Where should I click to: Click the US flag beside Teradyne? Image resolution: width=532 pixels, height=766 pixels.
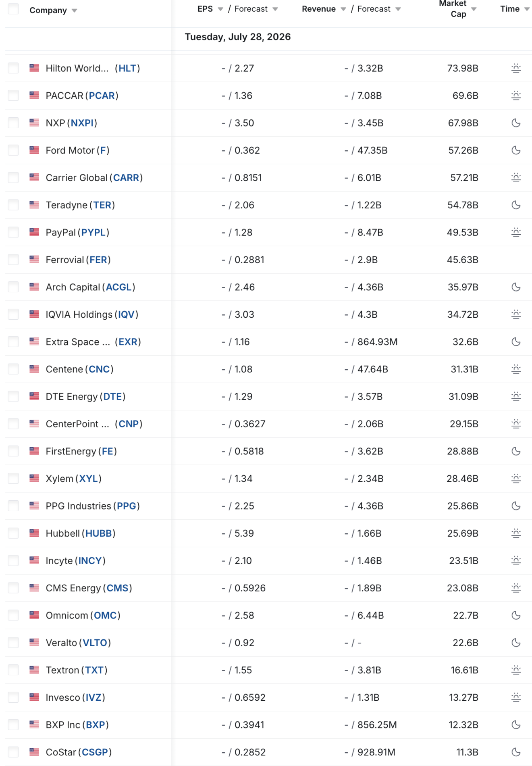34,205
